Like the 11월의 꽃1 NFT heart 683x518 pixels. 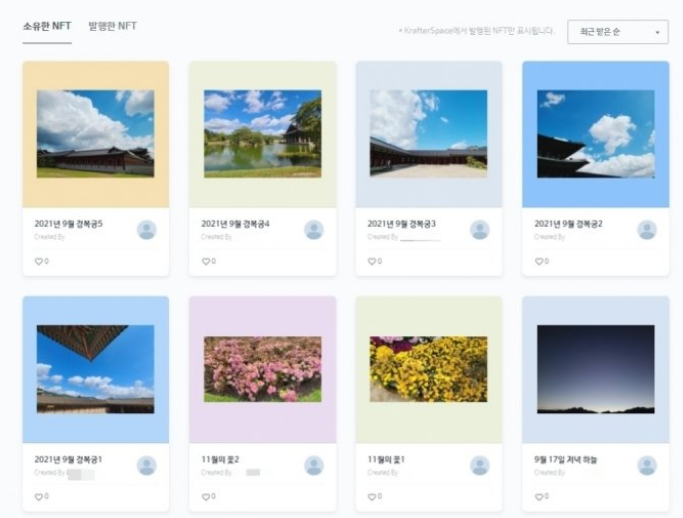(372, 497)
